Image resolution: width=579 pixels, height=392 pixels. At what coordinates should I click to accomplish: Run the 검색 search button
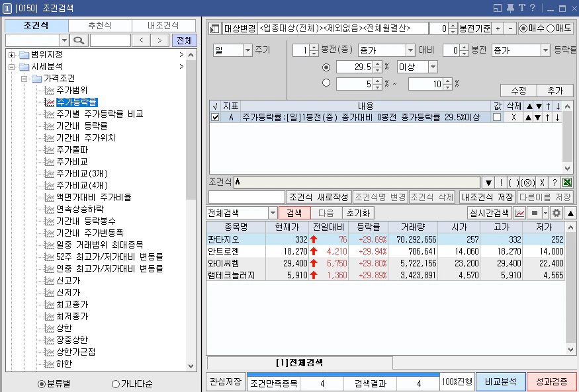[x=294, y=213]
